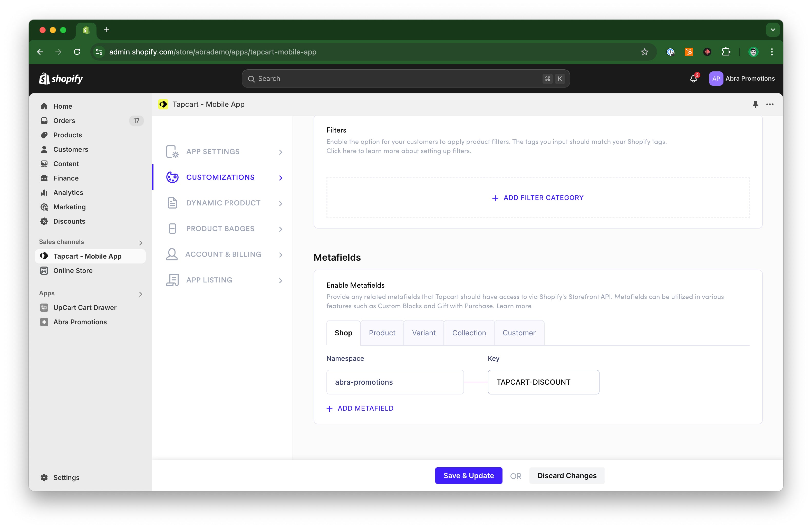Click the Shopify Search bar
The width and height of the screenshot is (812, 529).
(406, 79)
